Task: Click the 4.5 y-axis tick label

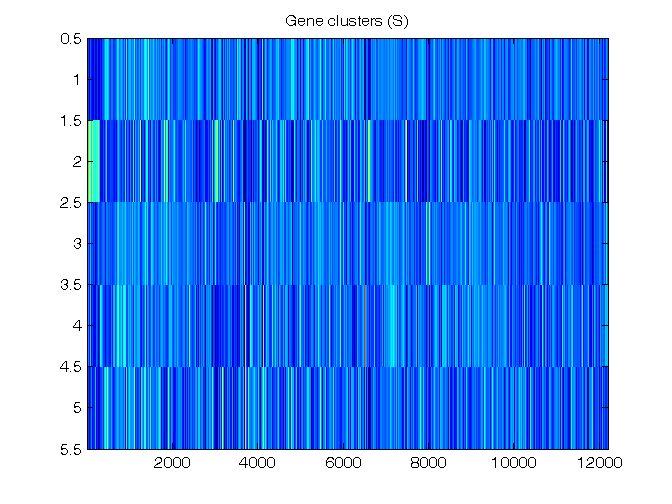Action: 72,367
